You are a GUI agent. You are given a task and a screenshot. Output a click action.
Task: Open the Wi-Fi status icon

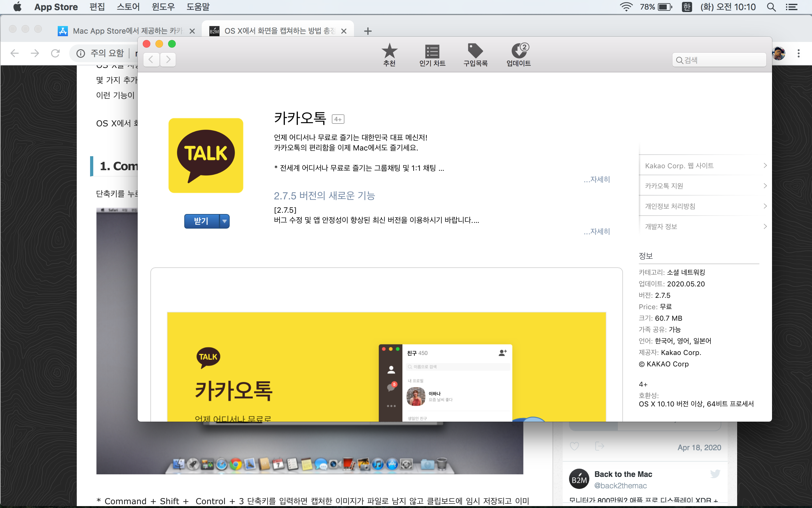click(626, 7)
